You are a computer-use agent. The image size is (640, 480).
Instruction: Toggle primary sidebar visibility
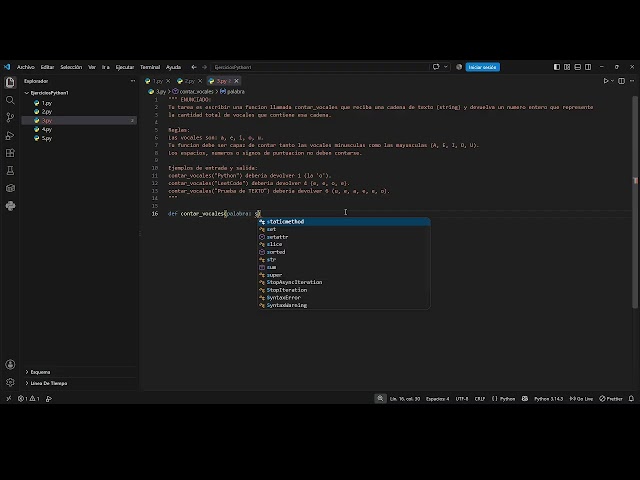click(557, 67)
